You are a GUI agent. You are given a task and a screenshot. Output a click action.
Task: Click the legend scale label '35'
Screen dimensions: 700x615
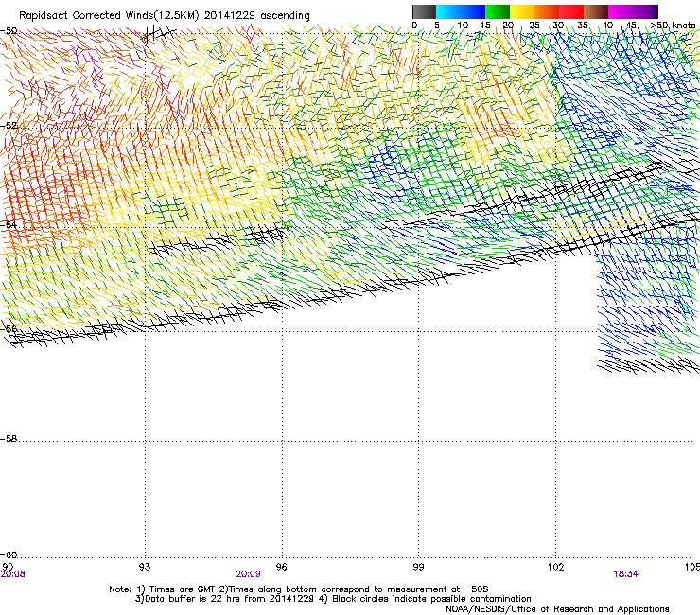coord(583,26)
